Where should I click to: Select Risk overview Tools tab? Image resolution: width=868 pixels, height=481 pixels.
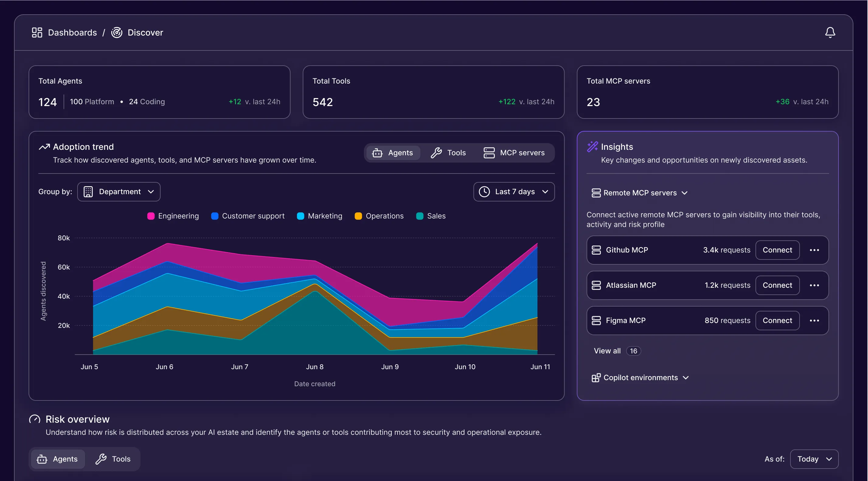pos(113,459)
